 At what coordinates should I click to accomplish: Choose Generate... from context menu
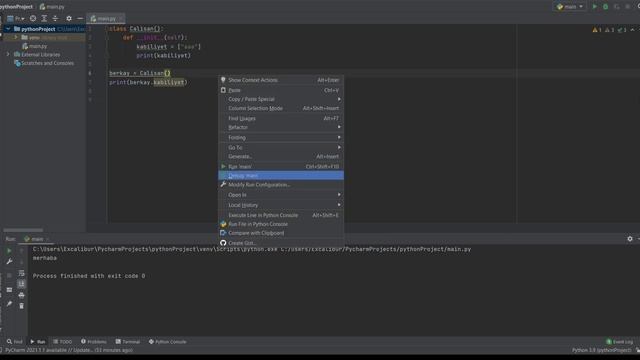[281, 156]
